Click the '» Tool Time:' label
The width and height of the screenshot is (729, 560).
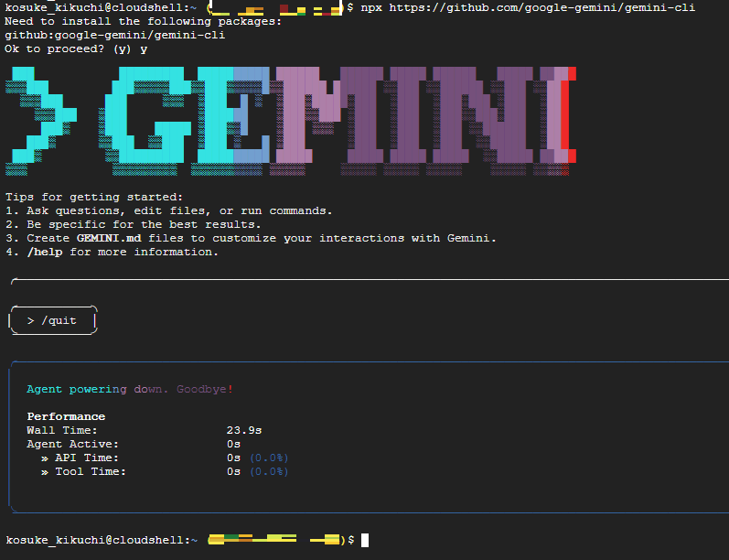83,471
